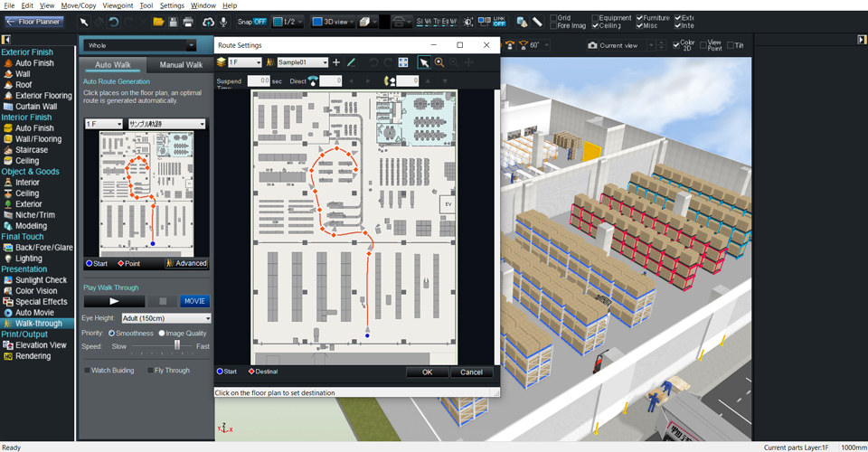Click the MOVIE button

(194, 301)
